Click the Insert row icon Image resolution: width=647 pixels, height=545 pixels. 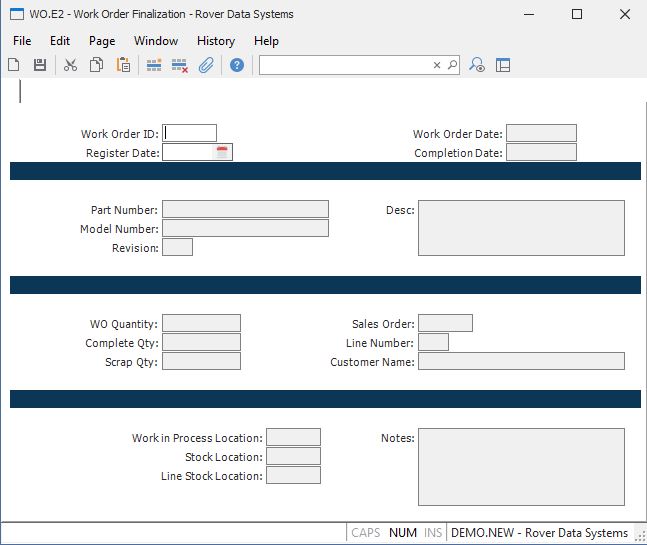(154, 65)
